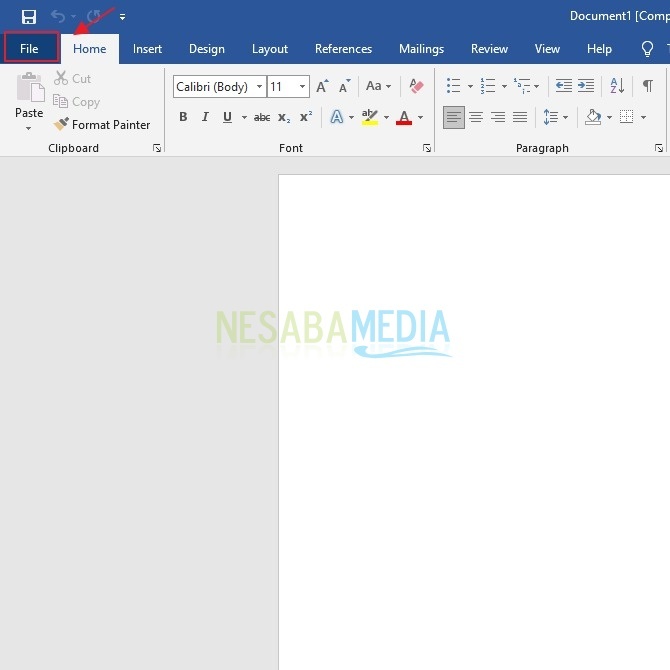Open the Insert tab
This screenshot has width=670, height=670.
pos(147,49)
